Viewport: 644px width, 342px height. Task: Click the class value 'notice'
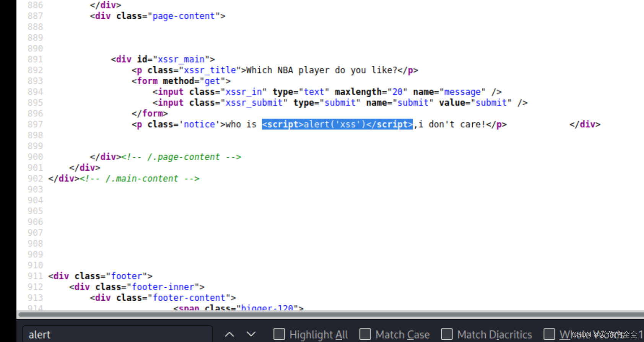(200, 124)
